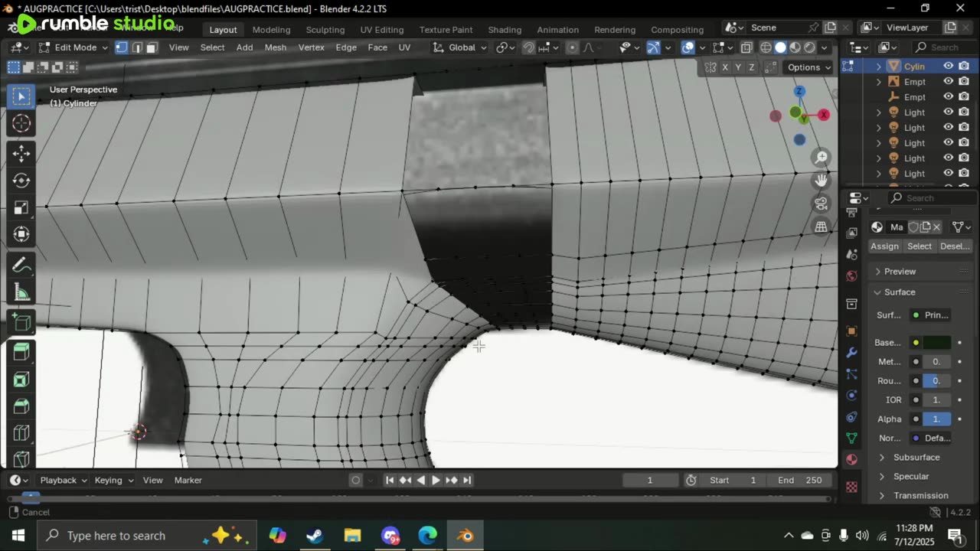
Task: Expand the Subsurface panel
Action: coord(916,457)
